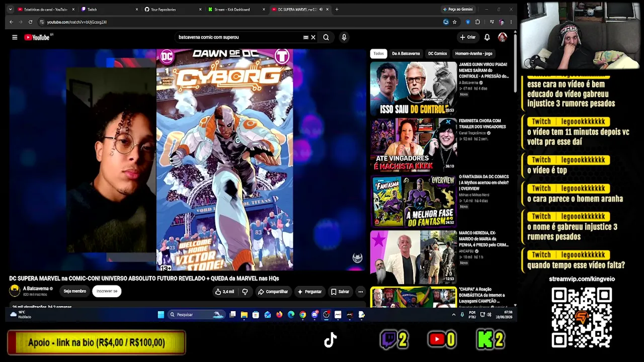Open YouTube notifications bell

[487, 37]
